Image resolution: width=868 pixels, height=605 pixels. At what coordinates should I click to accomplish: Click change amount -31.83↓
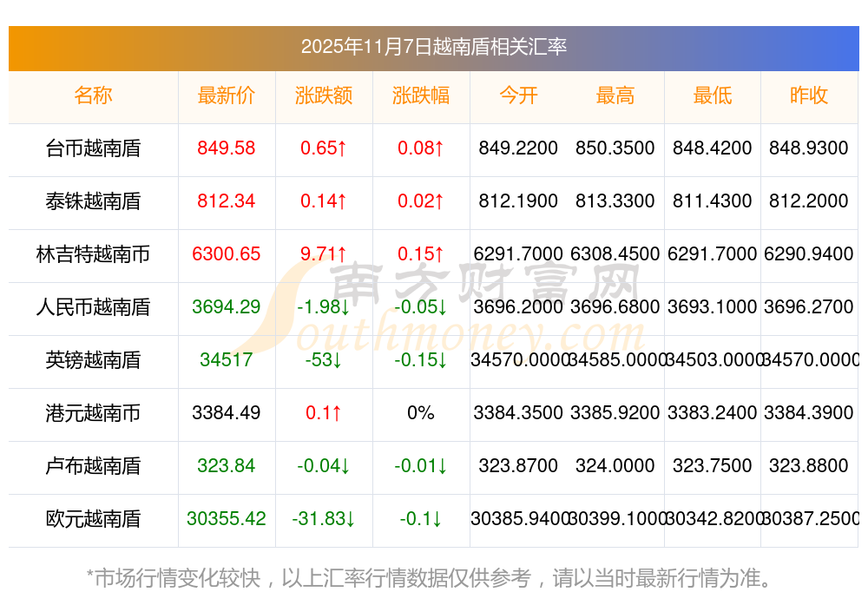coord(324,519)
